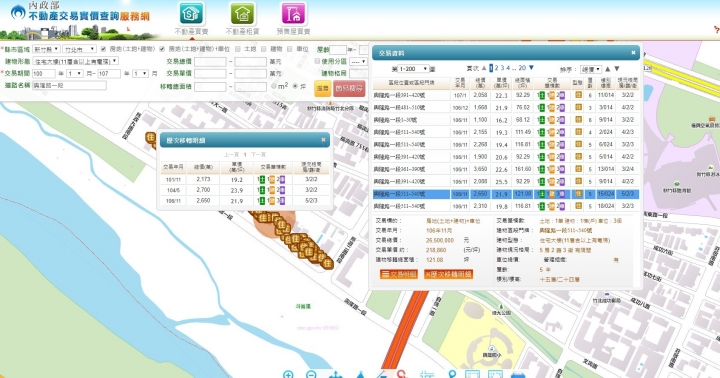Click the 道路名稱 input field

coord(69,86)
